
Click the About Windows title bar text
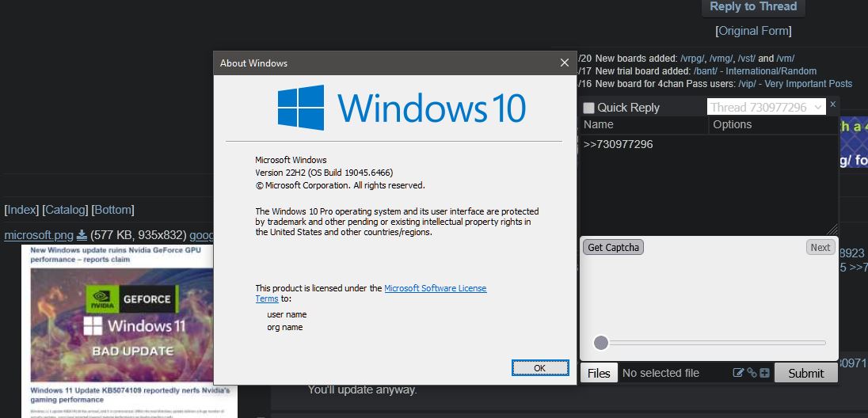[x=253, y=63]
